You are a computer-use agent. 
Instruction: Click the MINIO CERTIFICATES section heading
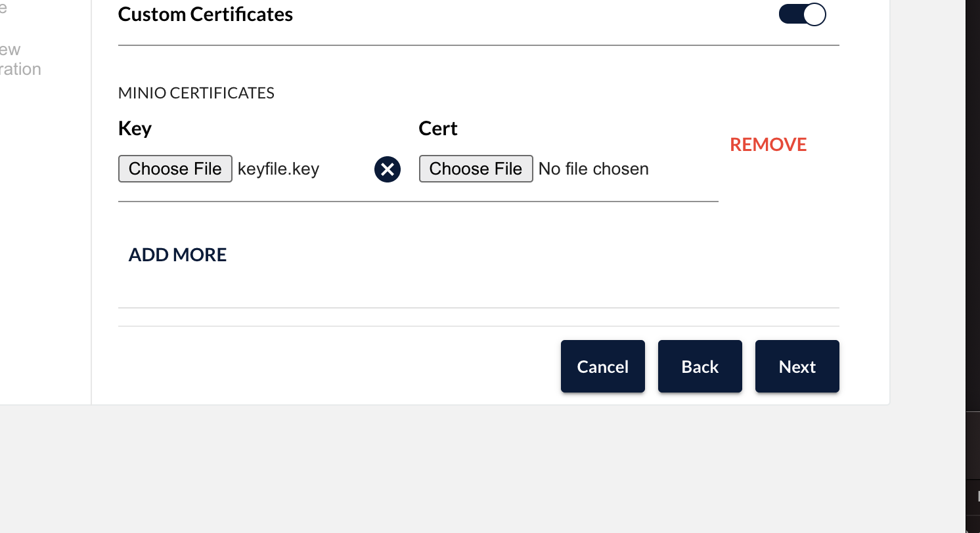pos(196,93)
